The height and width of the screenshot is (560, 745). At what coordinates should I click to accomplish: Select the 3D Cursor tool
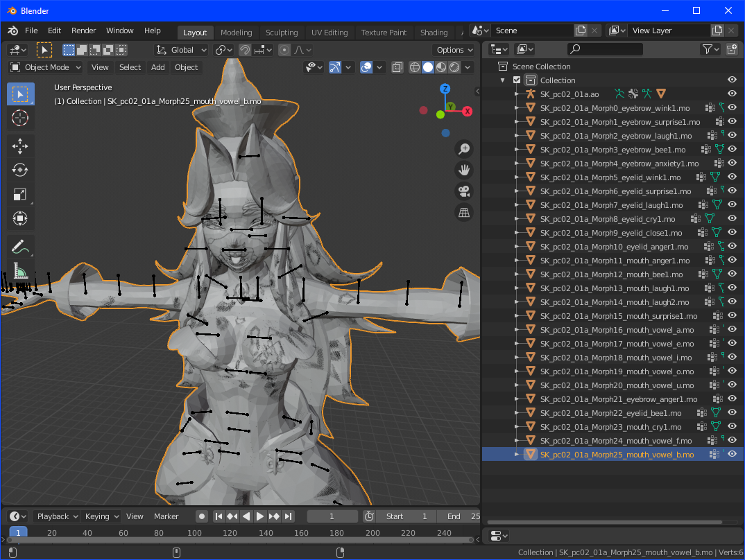[20, 118]
